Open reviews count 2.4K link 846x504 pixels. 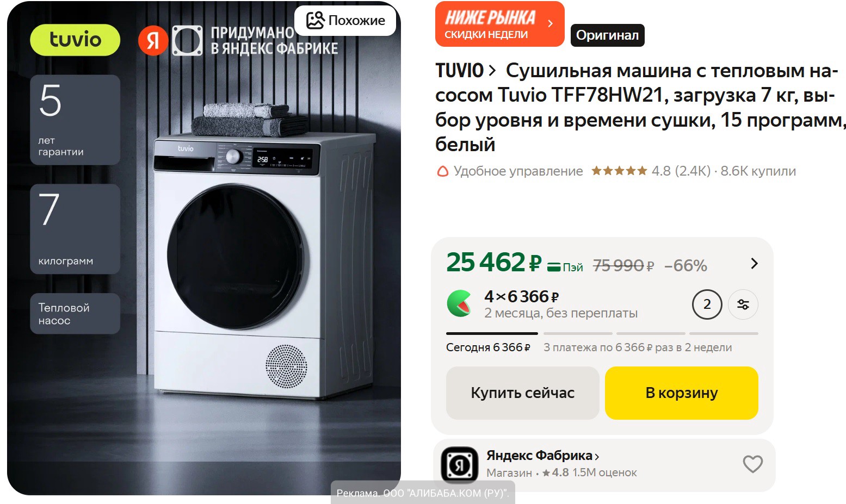click(692, 171)
